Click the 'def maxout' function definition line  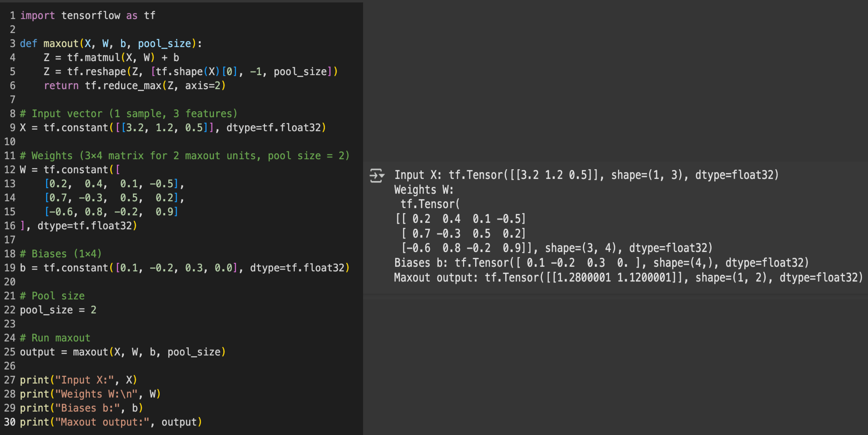[x=111, y=44]
